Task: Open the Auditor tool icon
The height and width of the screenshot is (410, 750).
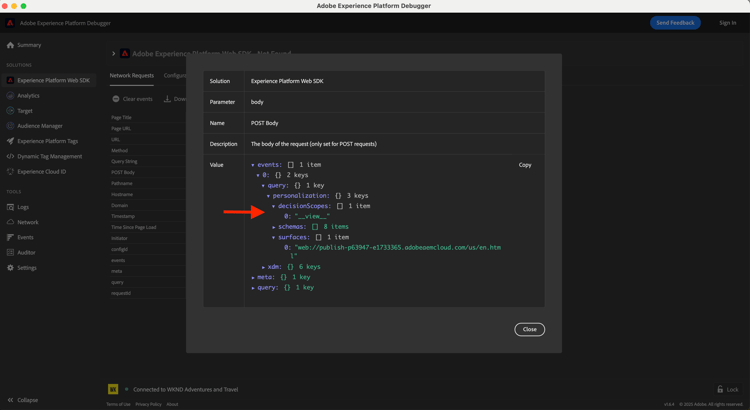Action: 10,253
